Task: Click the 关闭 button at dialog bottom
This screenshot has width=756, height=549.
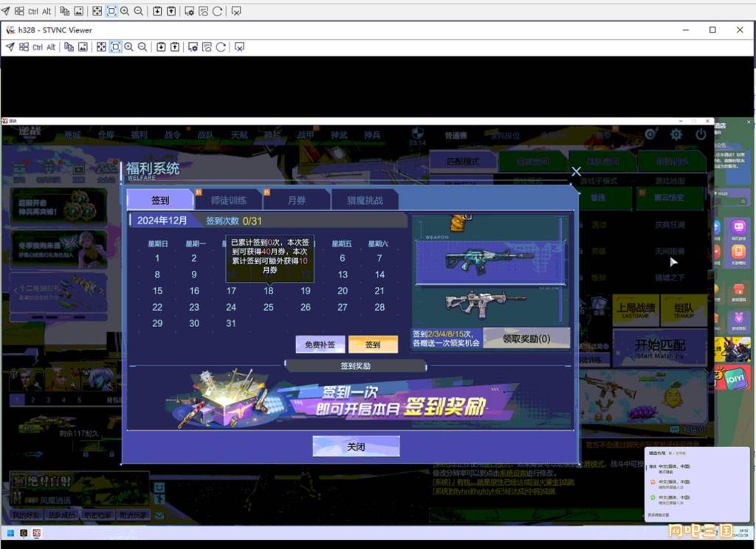Action: point(357,446)
